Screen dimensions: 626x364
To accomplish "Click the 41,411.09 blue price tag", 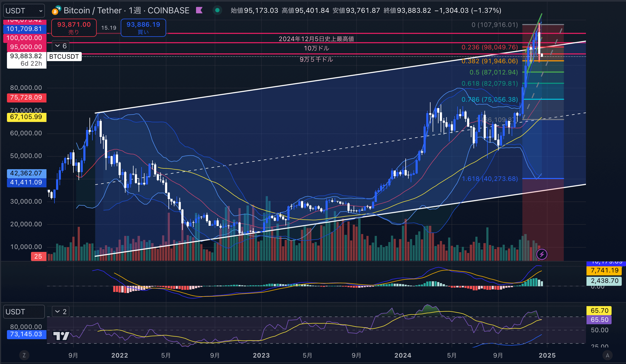I will (x=27, y=183).
